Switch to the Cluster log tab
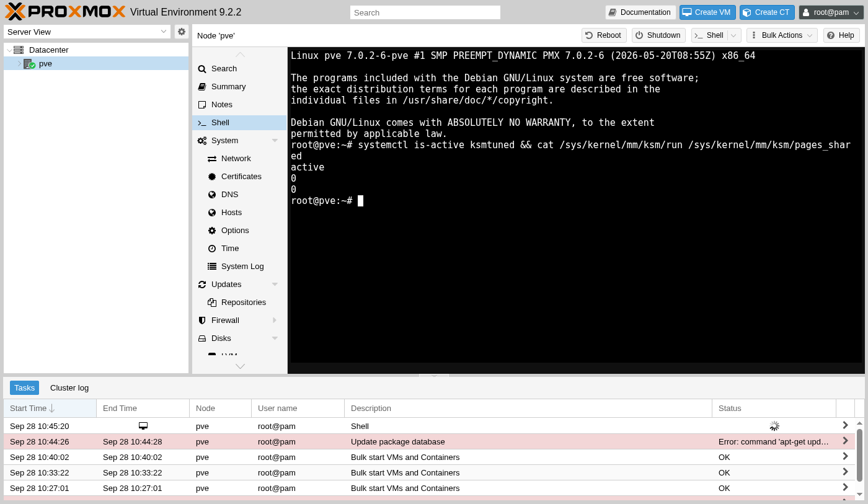This screenshot has width=868, height=504. pyautogui.click(x=69, y=388)
